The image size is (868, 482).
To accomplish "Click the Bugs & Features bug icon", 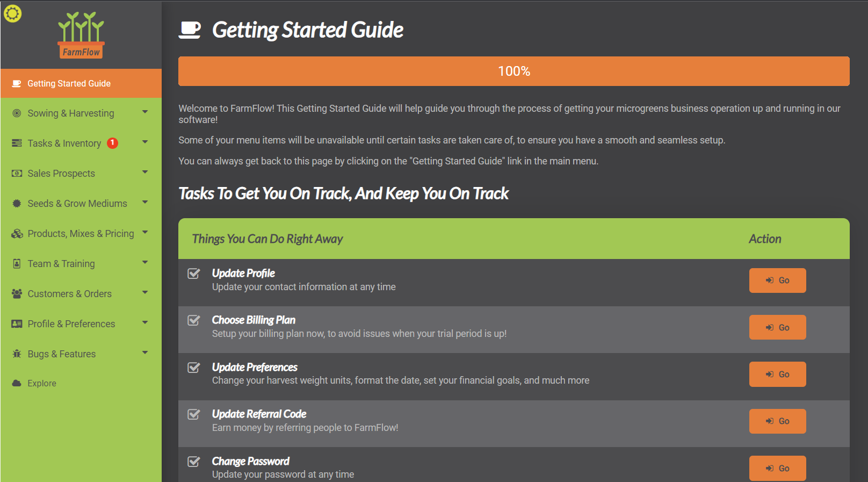I will click(x=17, y=354).
